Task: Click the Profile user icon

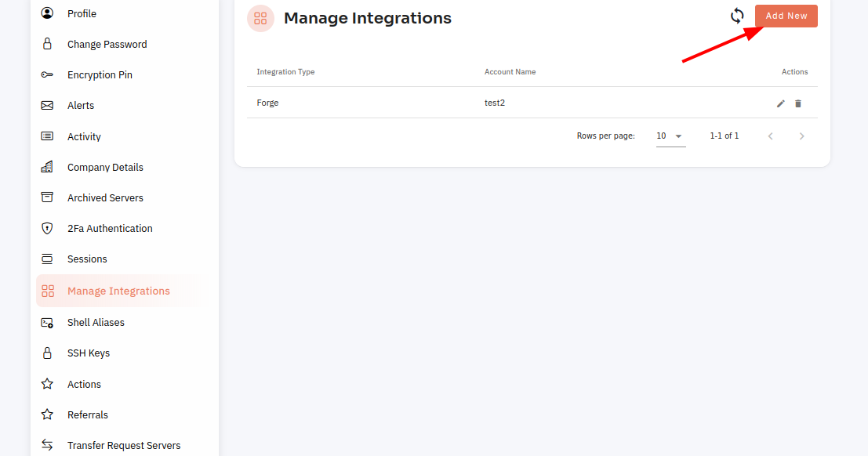Action: (x=48, y=13)
